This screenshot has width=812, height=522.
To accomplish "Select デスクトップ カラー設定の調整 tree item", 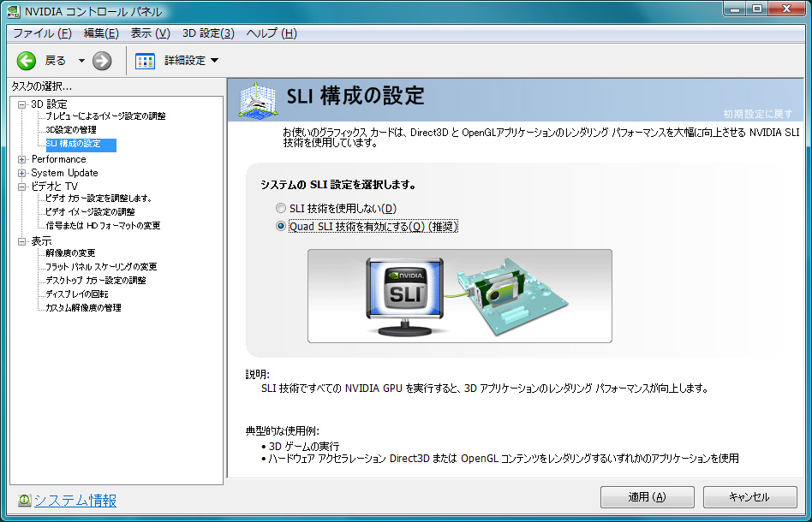I will (x=96, y=281).
